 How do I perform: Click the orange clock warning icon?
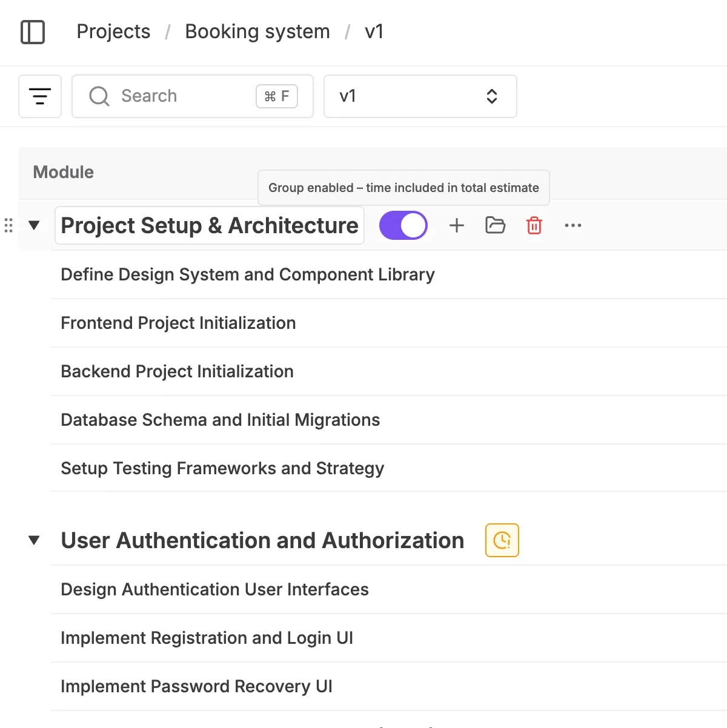coord(502,540)
